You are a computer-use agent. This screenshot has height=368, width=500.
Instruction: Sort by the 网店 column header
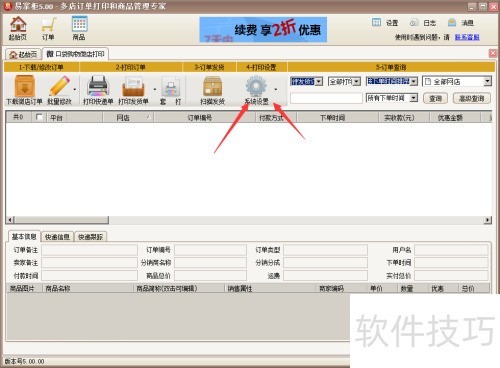[127, 117]
